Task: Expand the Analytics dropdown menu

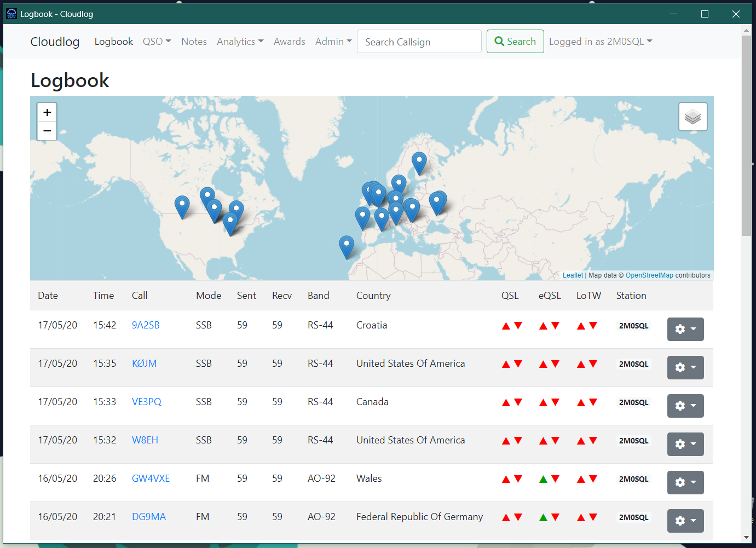Action: point(240,42)
